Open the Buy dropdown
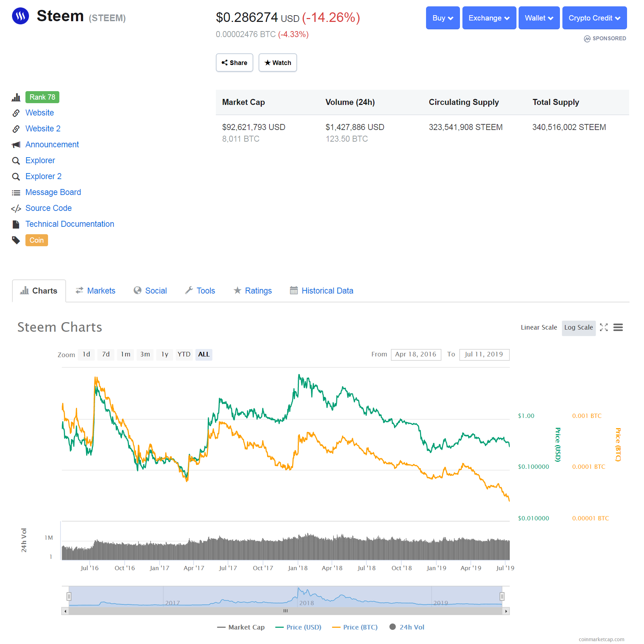The height and width of the screenshot is (644, 644). tap(443, 18)
